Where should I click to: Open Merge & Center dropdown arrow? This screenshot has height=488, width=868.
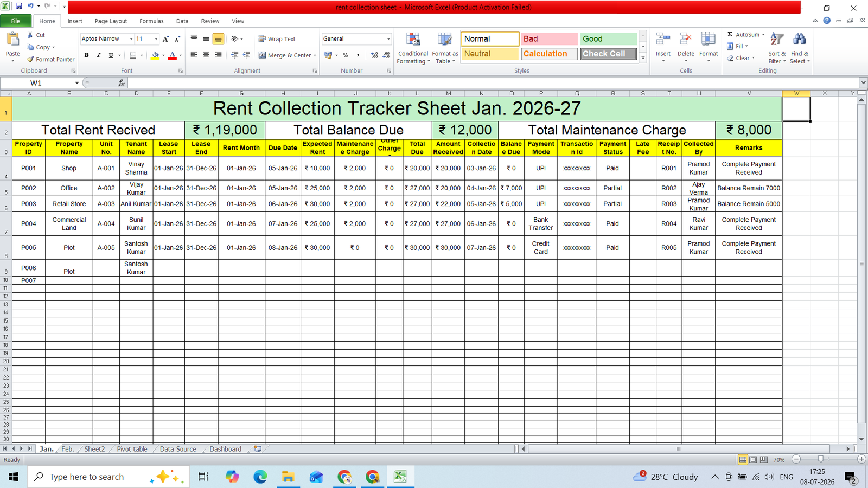pos(315,55)
